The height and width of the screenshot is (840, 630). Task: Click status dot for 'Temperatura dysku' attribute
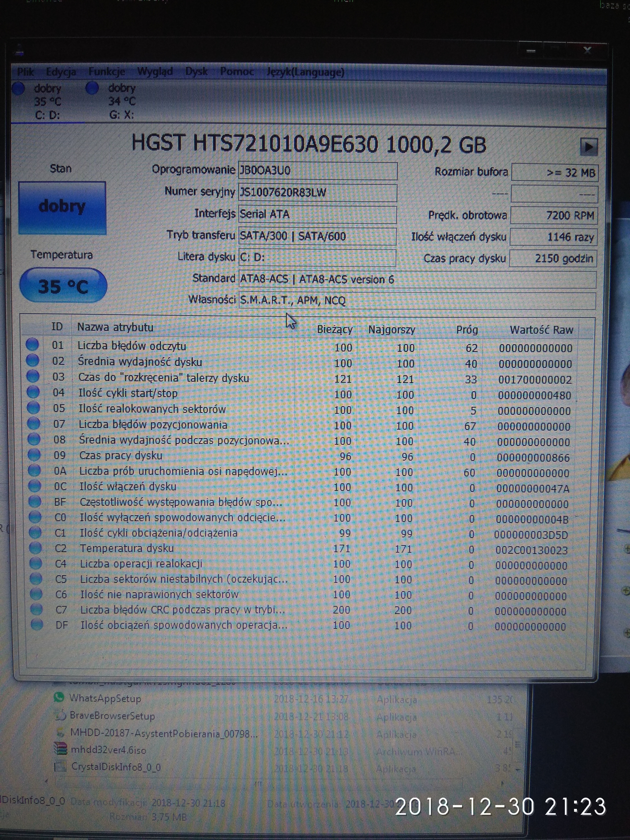coord(35,548)
